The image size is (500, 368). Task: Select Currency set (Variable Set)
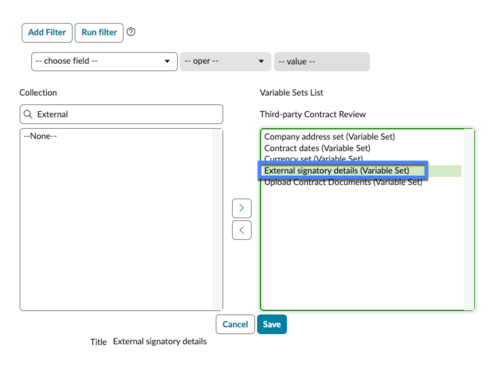click(313, 158)
